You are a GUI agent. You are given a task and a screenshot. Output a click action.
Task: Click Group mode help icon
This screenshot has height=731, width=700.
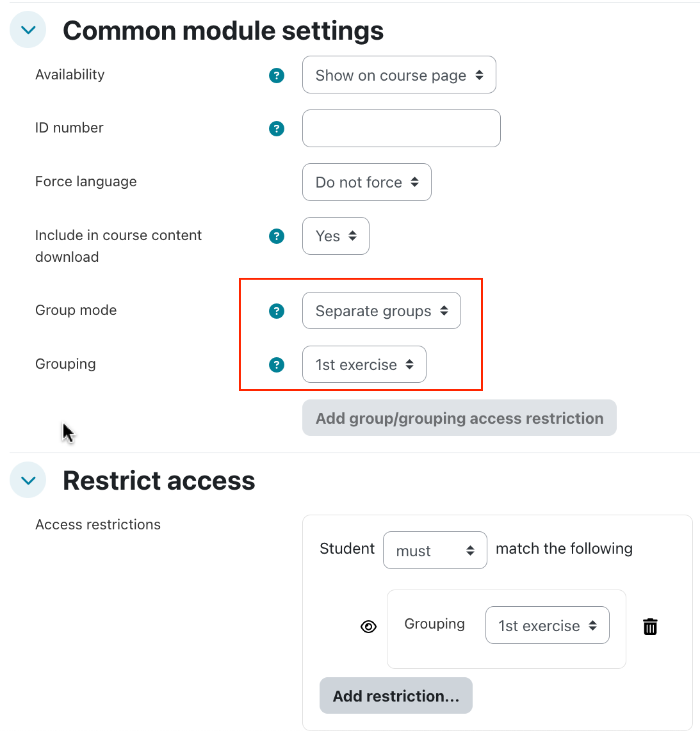click(277, 311)
